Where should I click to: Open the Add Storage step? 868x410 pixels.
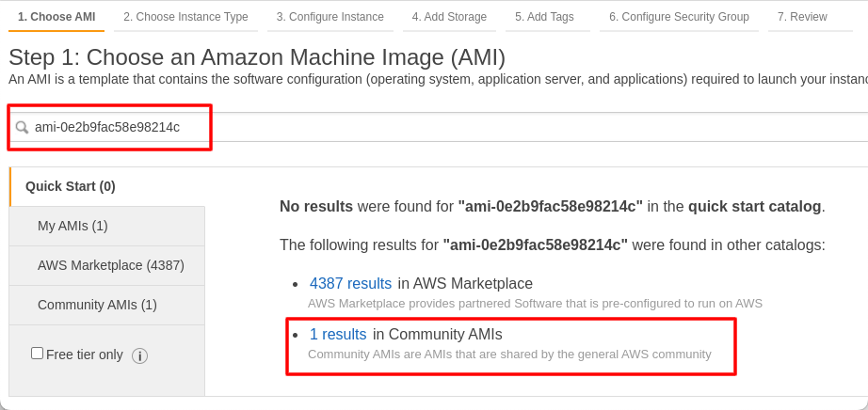449,17
